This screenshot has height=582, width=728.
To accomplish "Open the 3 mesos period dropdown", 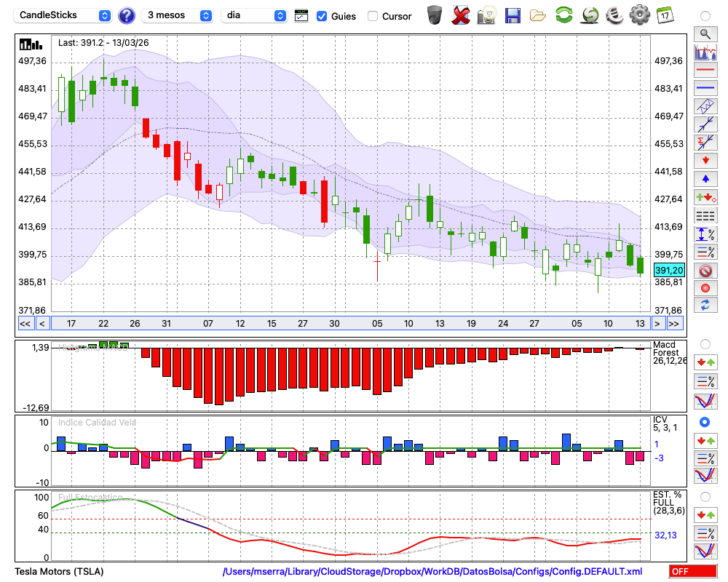I will point(178,15).
